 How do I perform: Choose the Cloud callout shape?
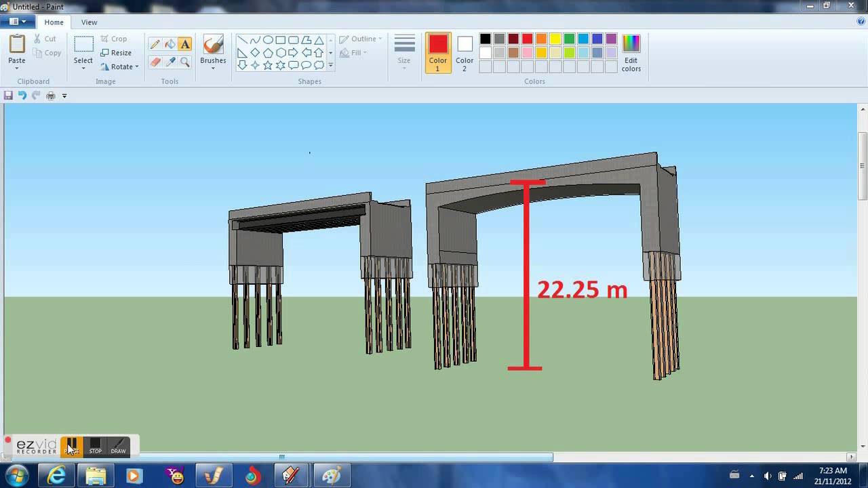click(x=319, y=66)
